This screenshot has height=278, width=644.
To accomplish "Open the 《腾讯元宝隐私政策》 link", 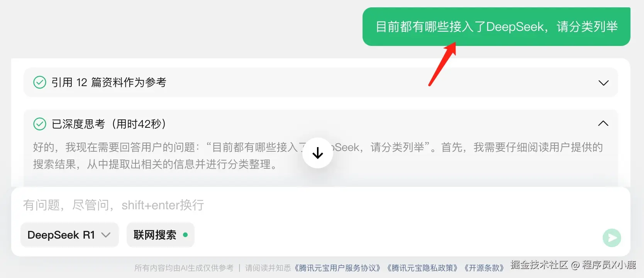I will (x=422, y=268).
